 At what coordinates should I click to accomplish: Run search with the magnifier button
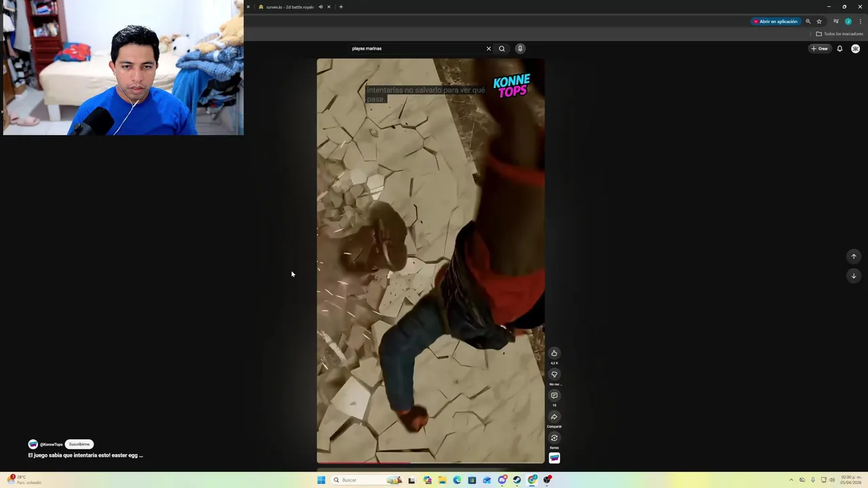click(x=502, y=49)
